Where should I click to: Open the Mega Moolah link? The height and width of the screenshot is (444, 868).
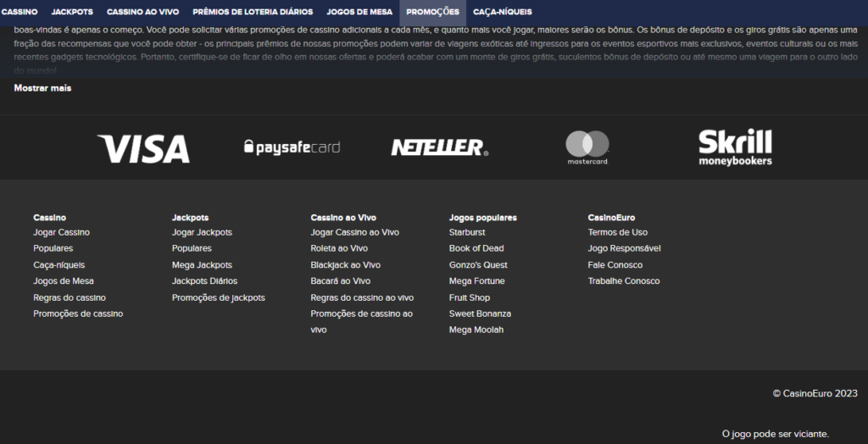(x=476, y=330)
